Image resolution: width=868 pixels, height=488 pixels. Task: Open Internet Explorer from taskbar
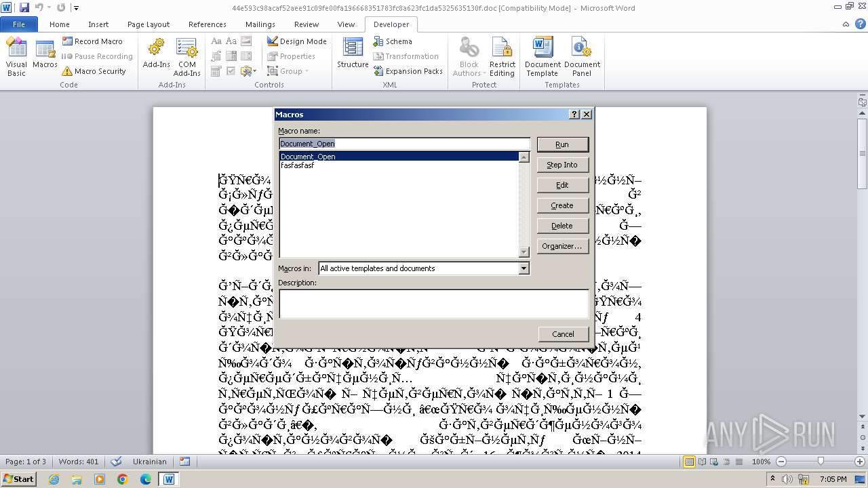point(54,479)
